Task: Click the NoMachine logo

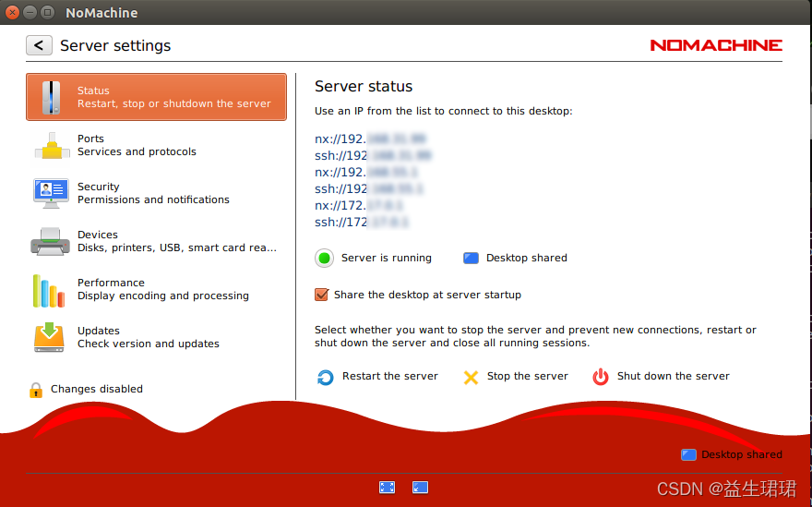Action: [716, 45]
